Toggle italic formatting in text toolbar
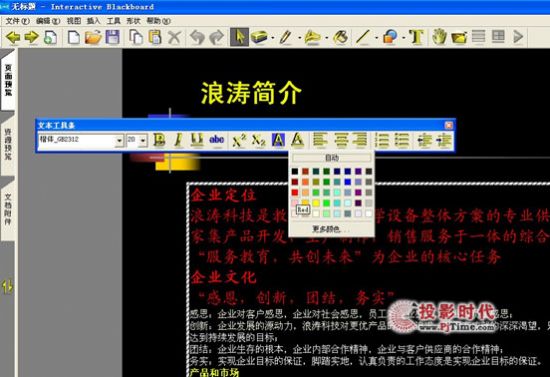The image size is (550, 377). point(178,140)
